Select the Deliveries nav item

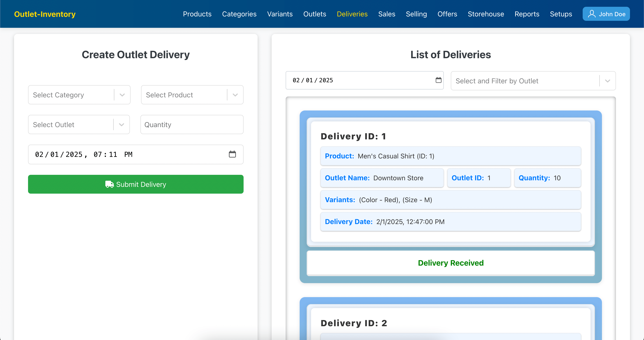[352, 14]
